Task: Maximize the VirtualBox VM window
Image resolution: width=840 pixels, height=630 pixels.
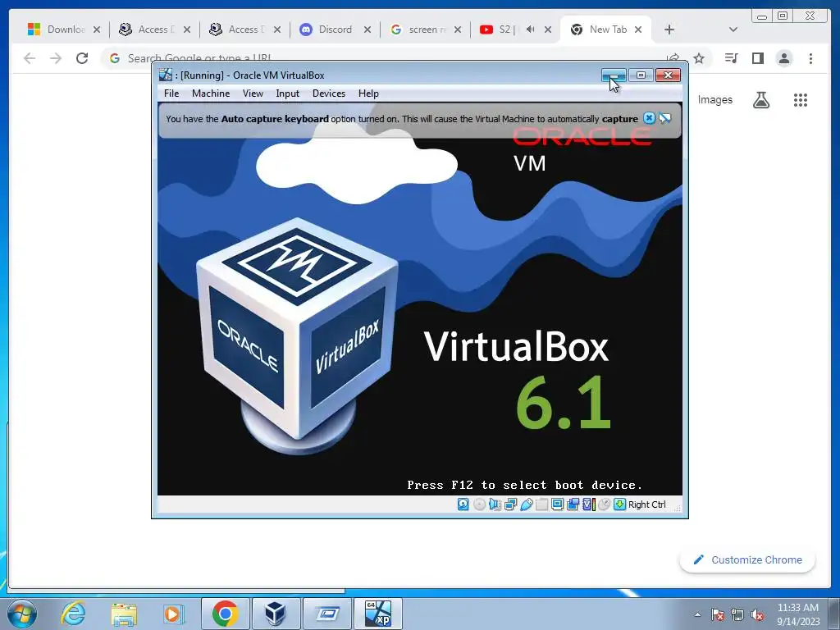Action: point(641,75)
